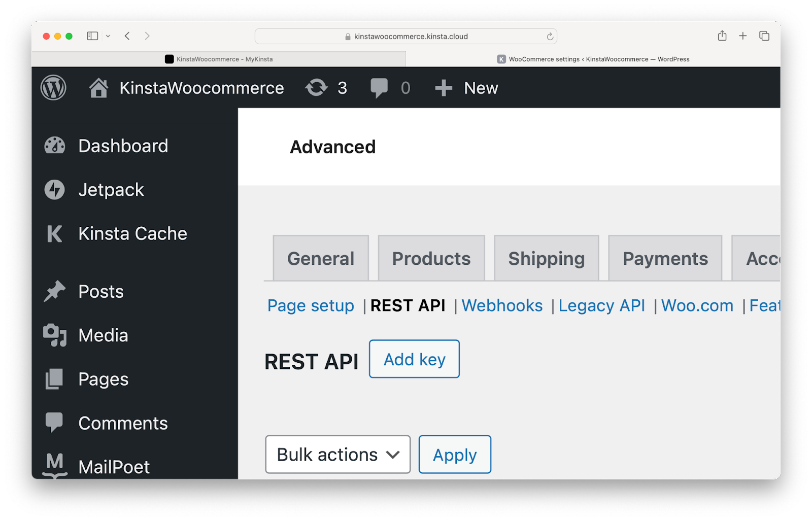Open the Media library icon
This screenshot has width=812, height=521.
coord(54,335)
